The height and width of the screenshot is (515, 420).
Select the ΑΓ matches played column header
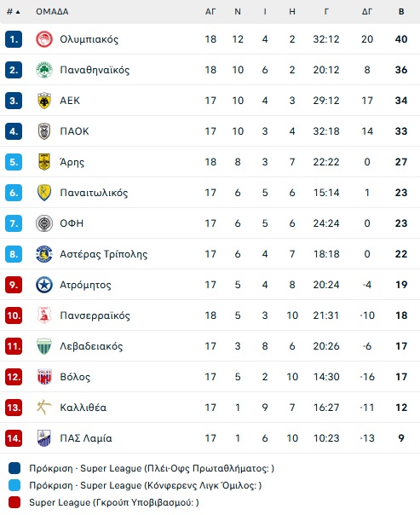[210, 12]
